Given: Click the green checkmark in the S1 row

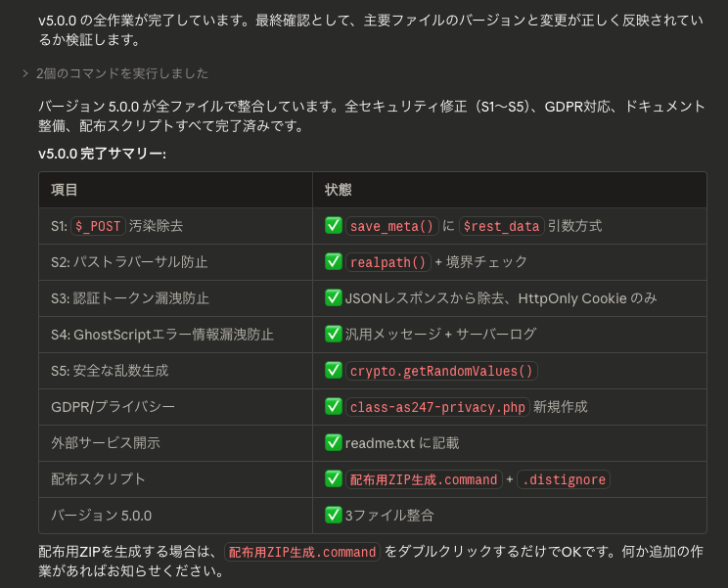Looking at the screenshot, I should pos(334,226).
